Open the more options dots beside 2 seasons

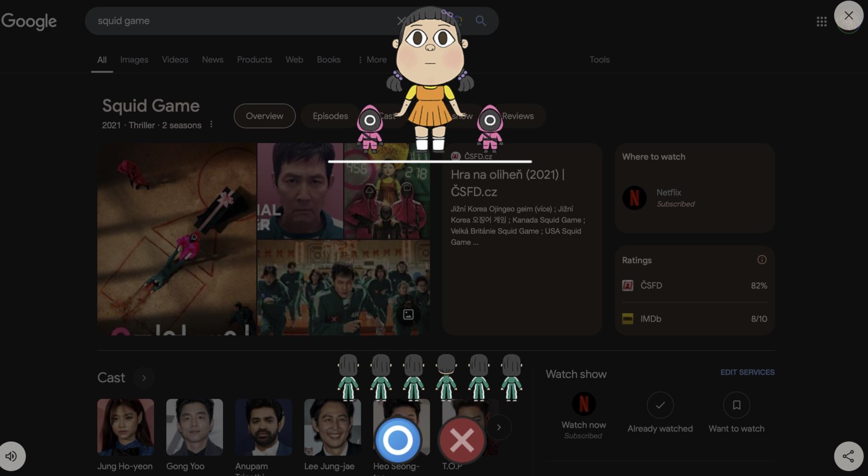click(x=211, y=124)
